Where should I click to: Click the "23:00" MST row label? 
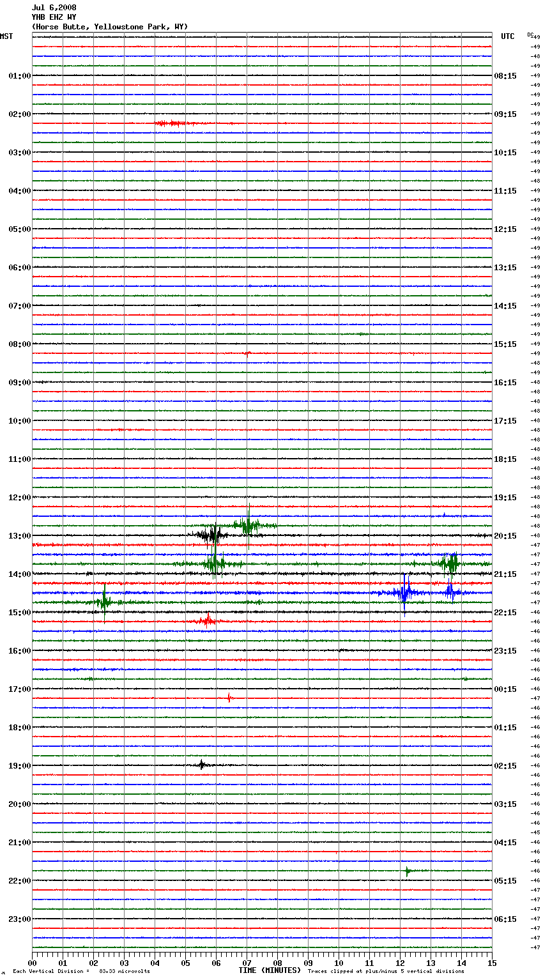20,919
